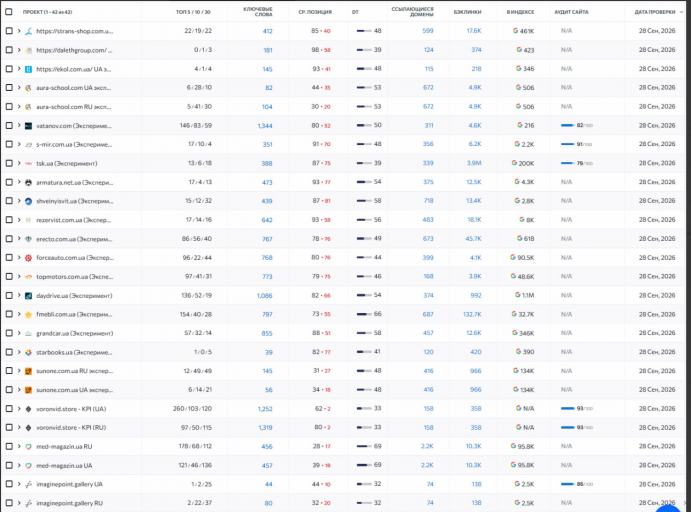Sort by Ср. позиция column header
Screen dimensions: 691x512
(315, 12)
